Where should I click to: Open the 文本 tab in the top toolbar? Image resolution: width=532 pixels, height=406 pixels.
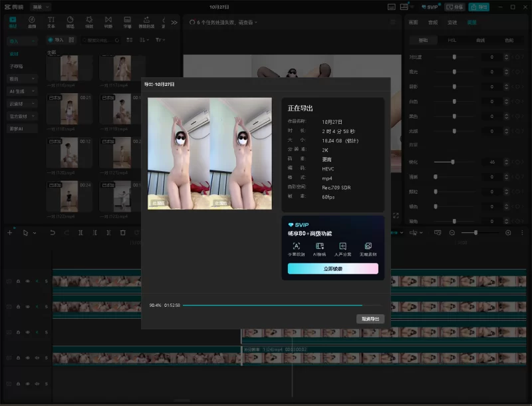click(51, 23)
